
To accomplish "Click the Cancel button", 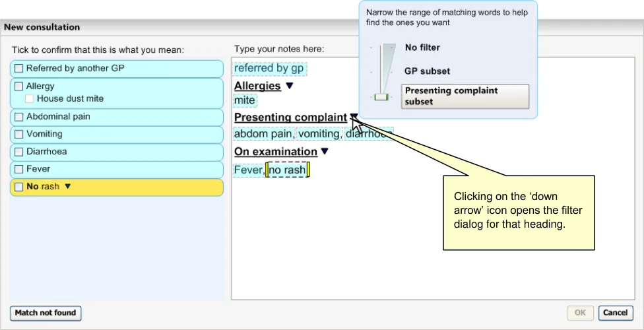I will [615, 313].
